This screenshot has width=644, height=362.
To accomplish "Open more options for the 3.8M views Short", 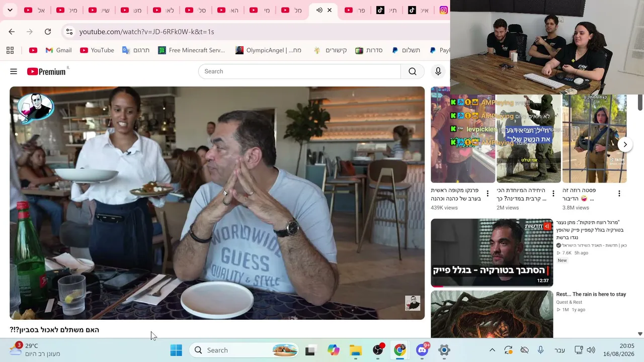I will (x=619, y=194).
